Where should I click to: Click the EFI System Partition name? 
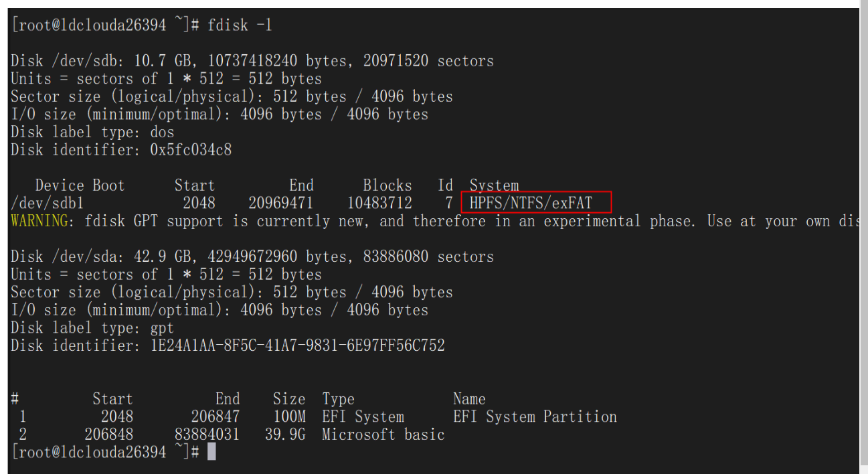tap(534, 417)
